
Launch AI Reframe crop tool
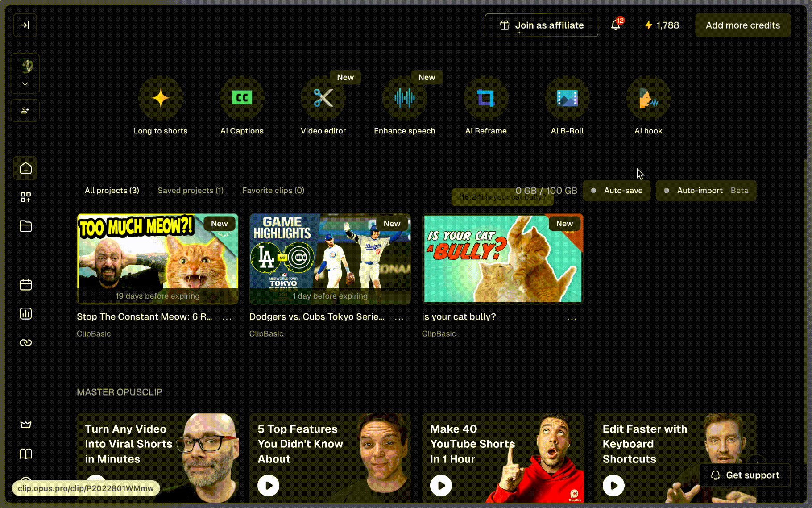click(x=486, y=98)
